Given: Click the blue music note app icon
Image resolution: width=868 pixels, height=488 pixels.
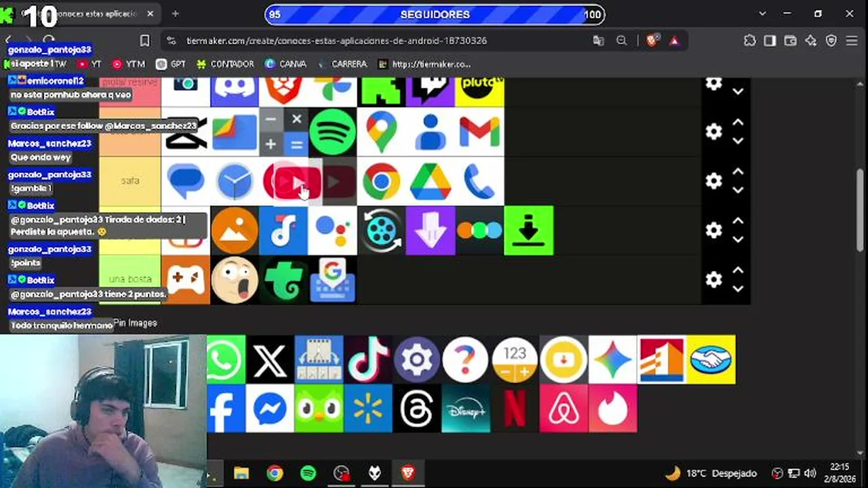Looking at the screenshot, I should pos(283,230).
